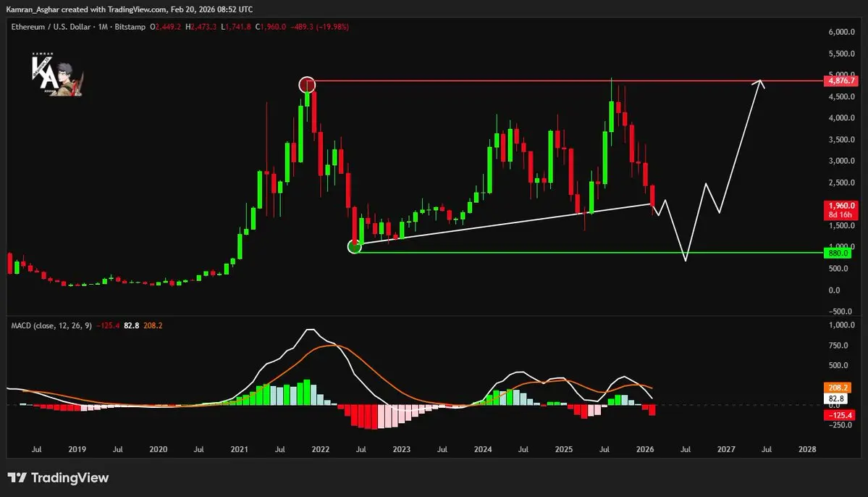
Task: Click the 1,500.0 price axis label
Action: pos(841,225)
